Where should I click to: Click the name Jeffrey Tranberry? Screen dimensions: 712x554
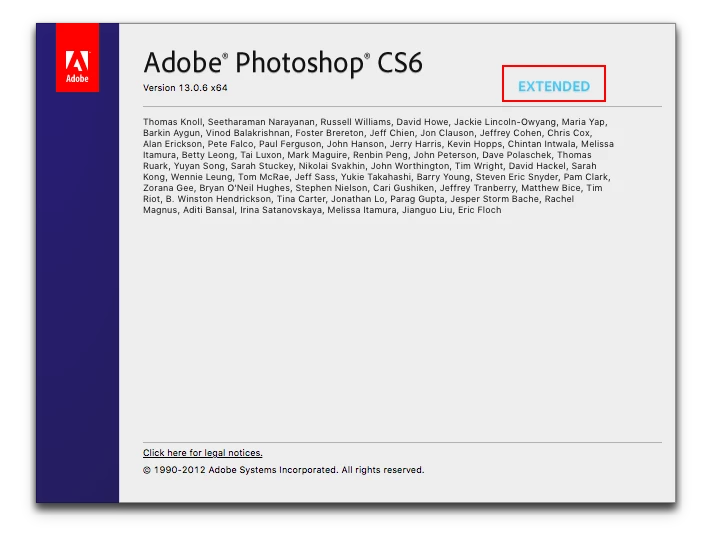478,188
